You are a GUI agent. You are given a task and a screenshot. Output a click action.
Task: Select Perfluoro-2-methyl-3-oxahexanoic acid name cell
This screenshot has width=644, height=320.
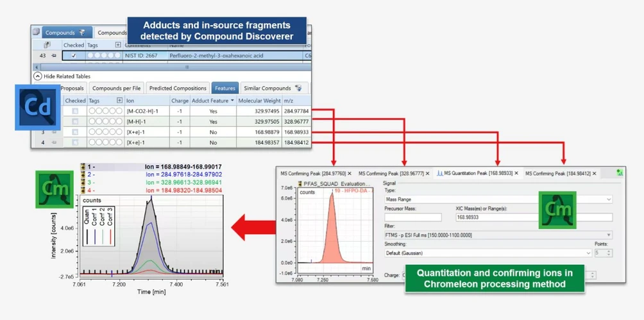[235, 55]
